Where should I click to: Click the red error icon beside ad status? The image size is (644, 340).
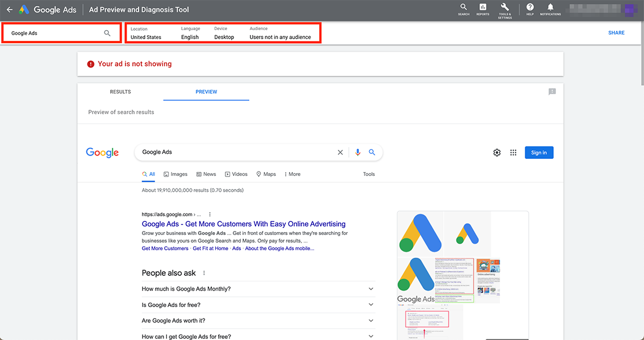pos(91,64)
